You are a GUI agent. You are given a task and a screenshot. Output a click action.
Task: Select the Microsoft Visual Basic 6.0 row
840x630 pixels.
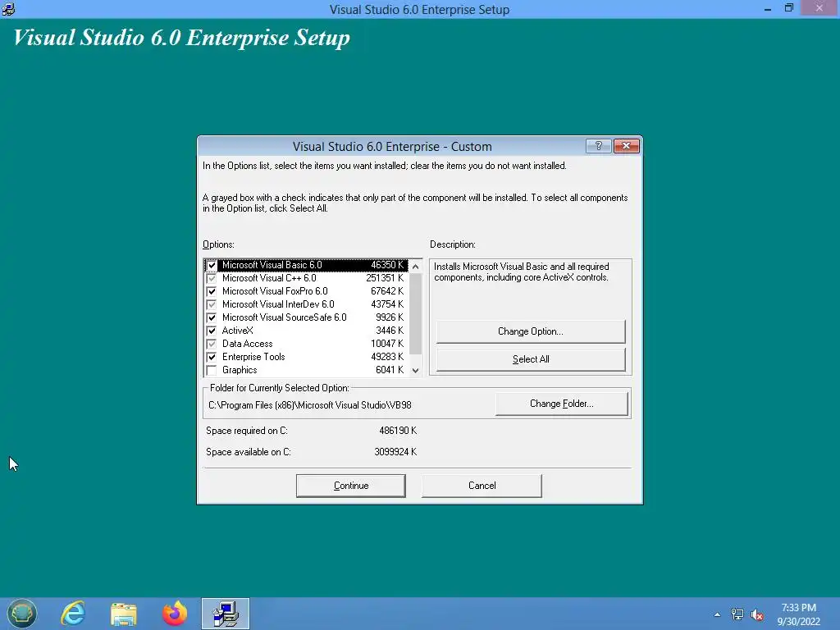(306, 265)
